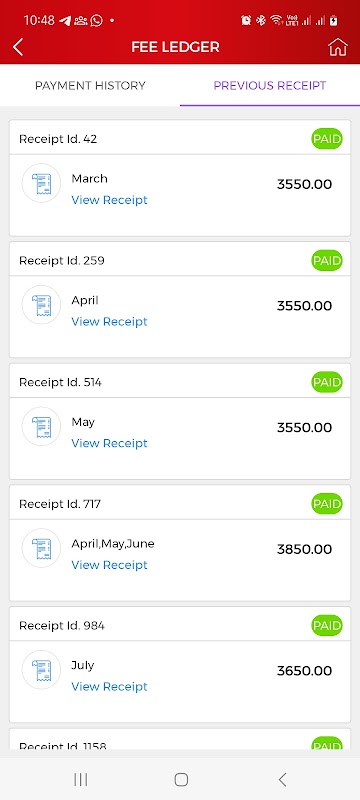The width and height of the screenshot is (360, 800).
Task: Tap PAID badge on Receipt Id. 717
Action: click(x=327, y=504)
